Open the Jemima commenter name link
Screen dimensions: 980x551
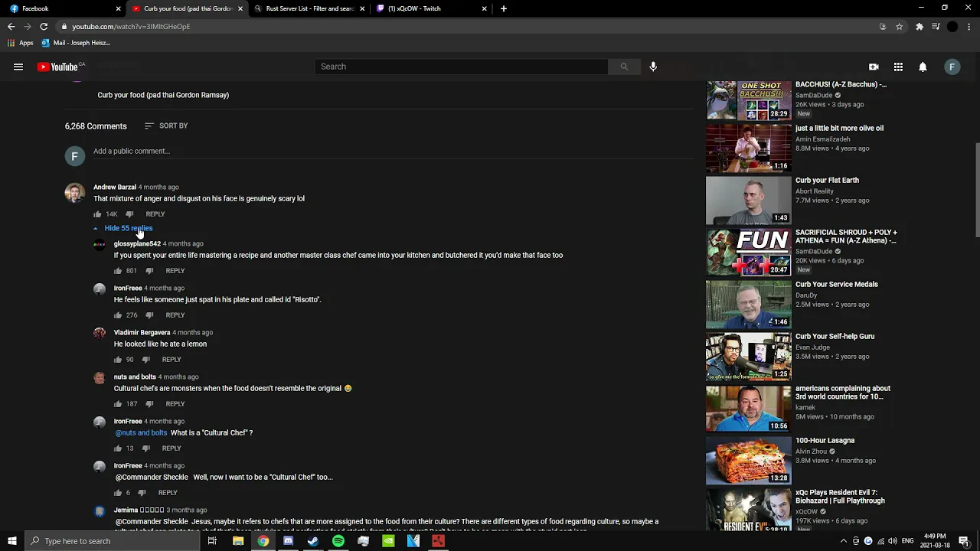pyautogui.click(x=139, y=510)
